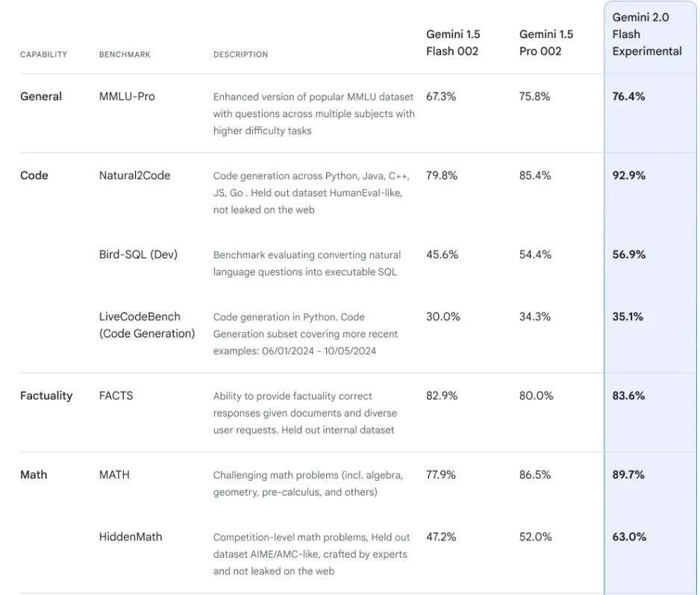Select the MMLU-Pro benchmark name
The width and height of the screenshot is (700, 595).
(127, 96)
